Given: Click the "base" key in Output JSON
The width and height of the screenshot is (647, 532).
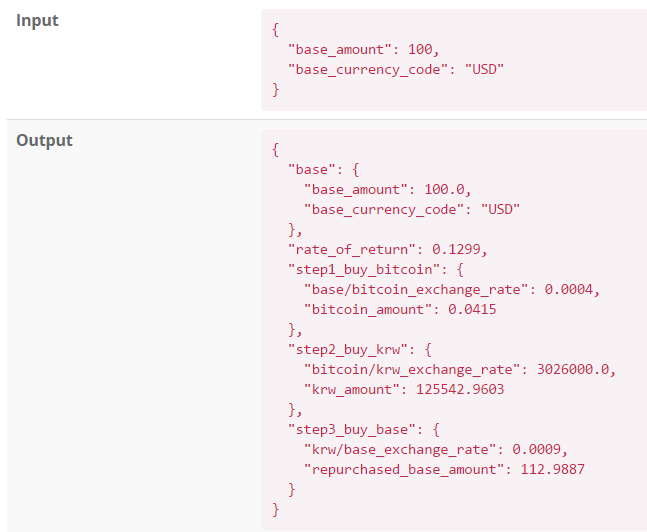Looking at the screenshot, I should click(x=312, y=169).
